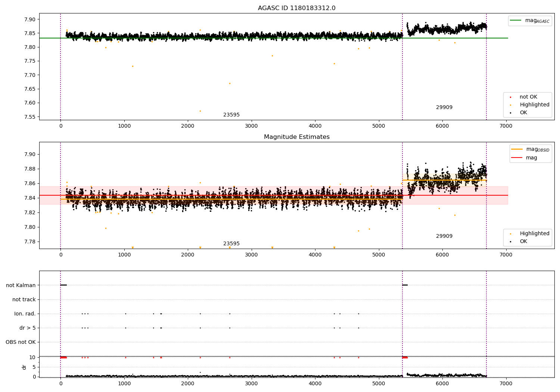
Task: Click the 'not Kalman' axis label
Action: tap(21, 285)
